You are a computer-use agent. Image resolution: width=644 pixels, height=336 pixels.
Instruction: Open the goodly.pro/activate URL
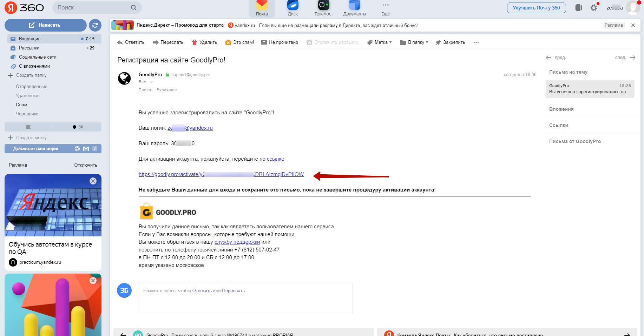coord(221,174)
